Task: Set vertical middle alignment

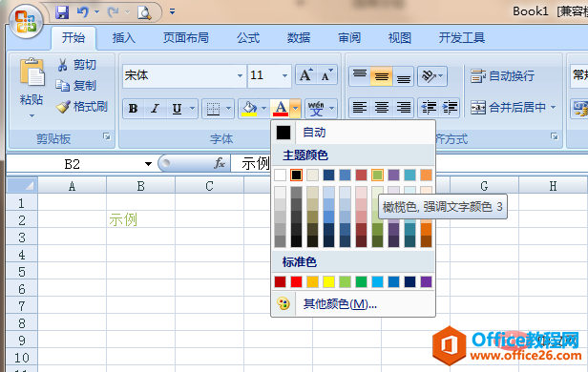Action: (382, 76)
